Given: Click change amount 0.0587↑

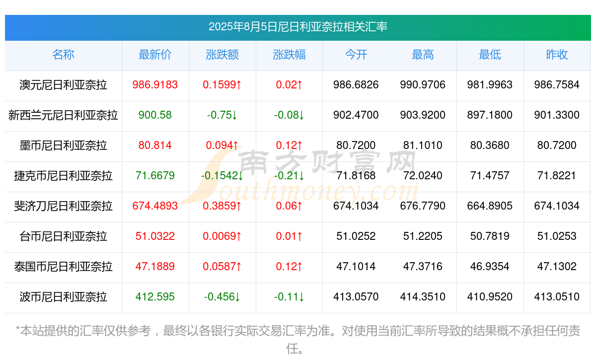Looking at the screenshot, I should [x=222, y=267].
